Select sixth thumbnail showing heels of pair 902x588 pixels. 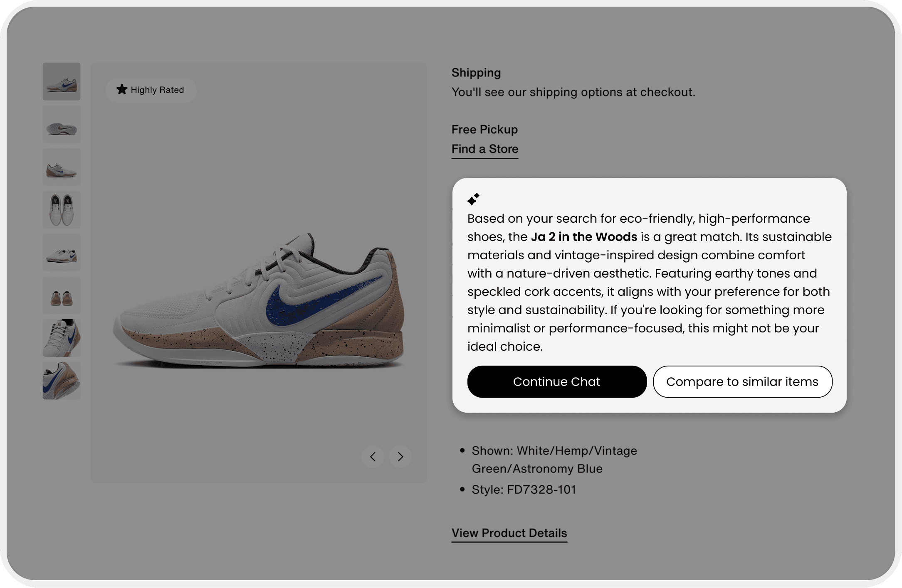tap(62, 295)
